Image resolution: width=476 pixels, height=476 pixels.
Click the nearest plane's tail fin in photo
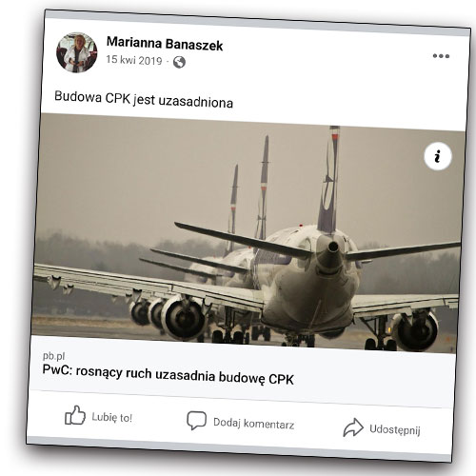(x=329, y=181)
